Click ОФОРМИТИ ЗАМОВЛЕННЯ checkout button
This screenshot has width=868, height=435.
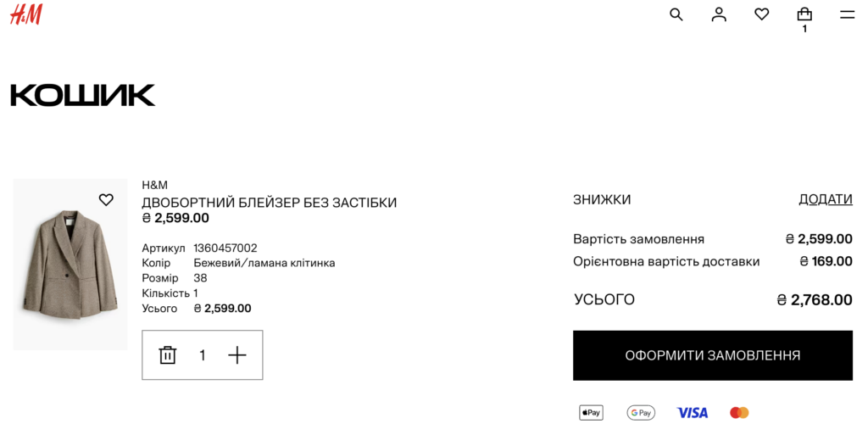click(712, 355)
